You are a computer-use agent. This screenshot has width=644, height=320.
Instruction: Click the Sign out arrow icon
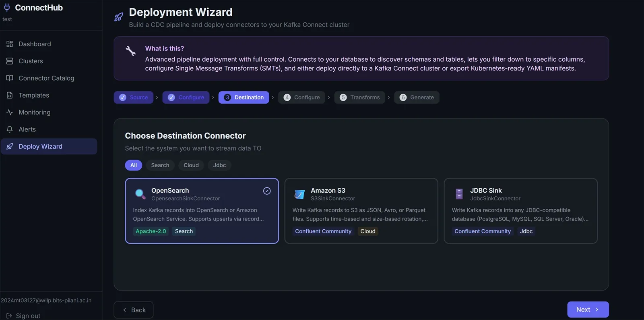[x=9, y=316]
